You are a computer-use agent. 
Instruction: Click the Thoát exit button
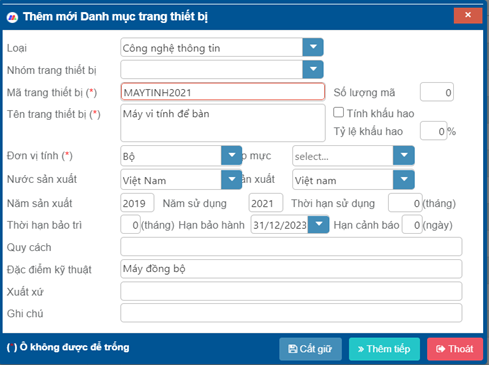(x=455, y=349)
